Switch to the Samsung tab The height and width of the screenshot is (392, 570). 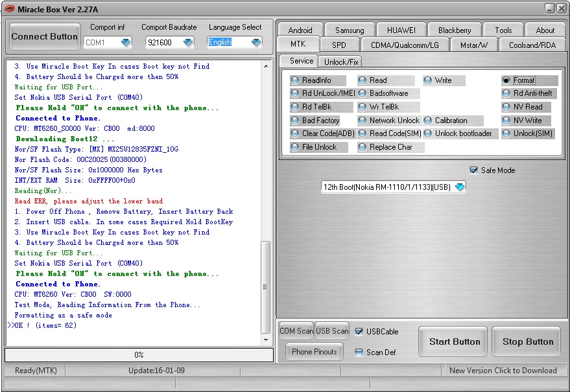[x=350, y=30]
